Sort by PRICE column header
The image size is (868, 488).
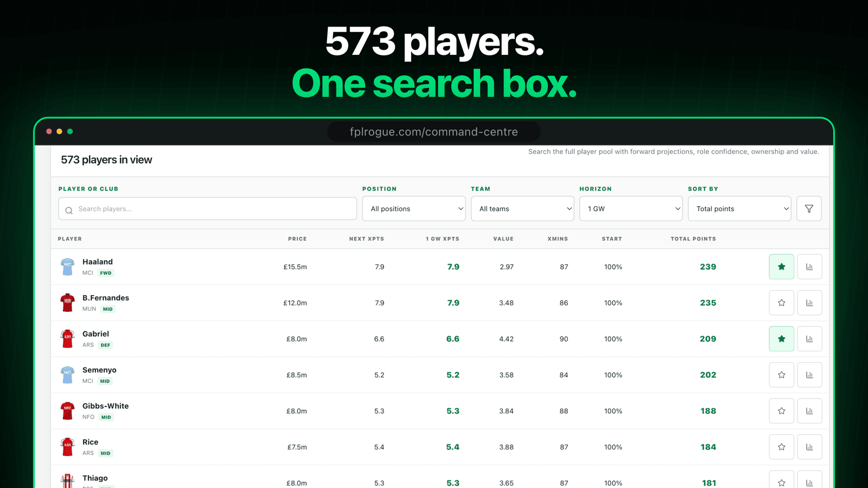pyautogui.click(x=297, y=239)
